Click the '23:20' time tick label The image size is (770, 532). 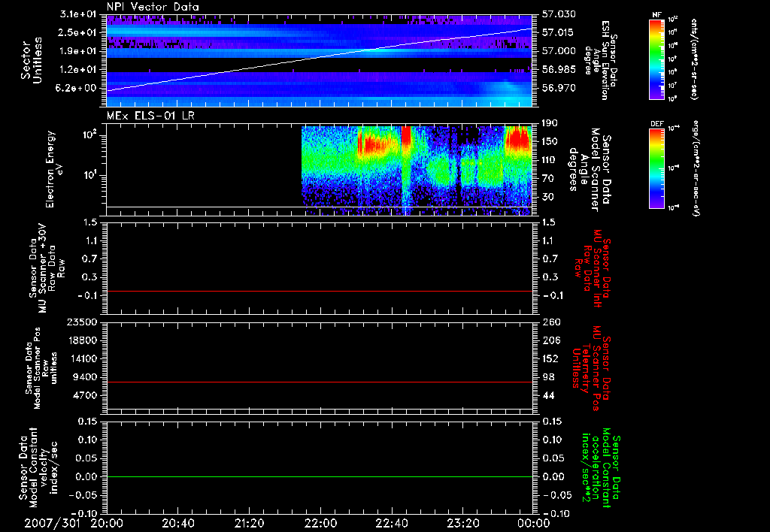click(x=462, y=523)
